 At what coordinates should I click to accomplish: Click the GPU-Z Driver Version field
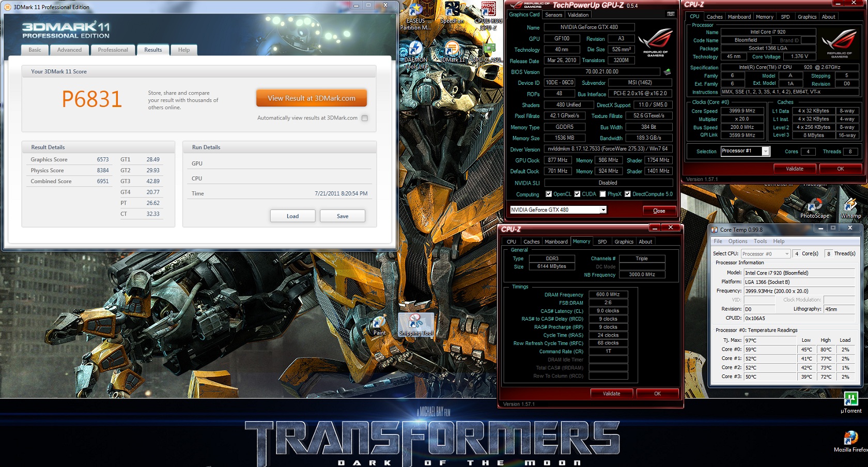608,149
